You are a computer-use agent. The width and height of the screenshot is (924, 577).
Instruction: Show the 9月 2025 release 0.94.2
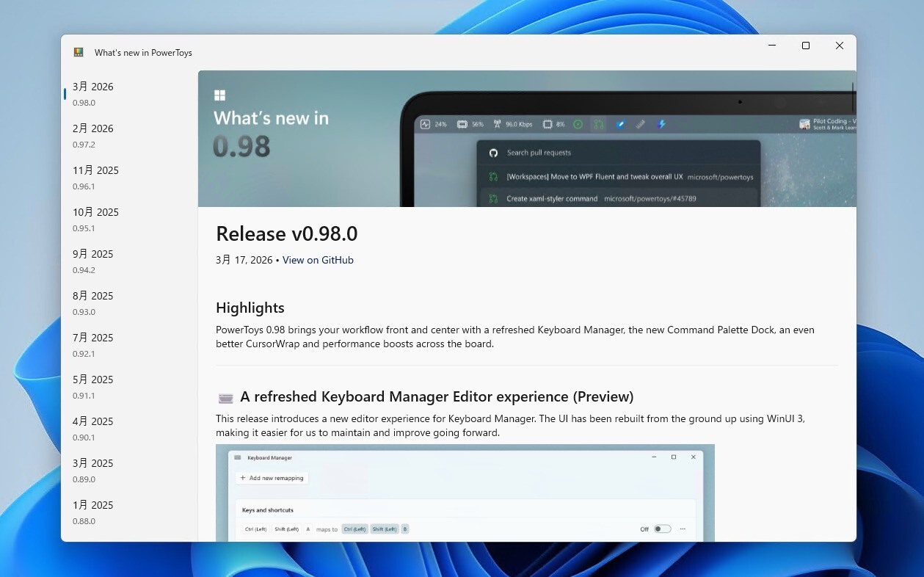pyautogui.click(x=129, y=261)
